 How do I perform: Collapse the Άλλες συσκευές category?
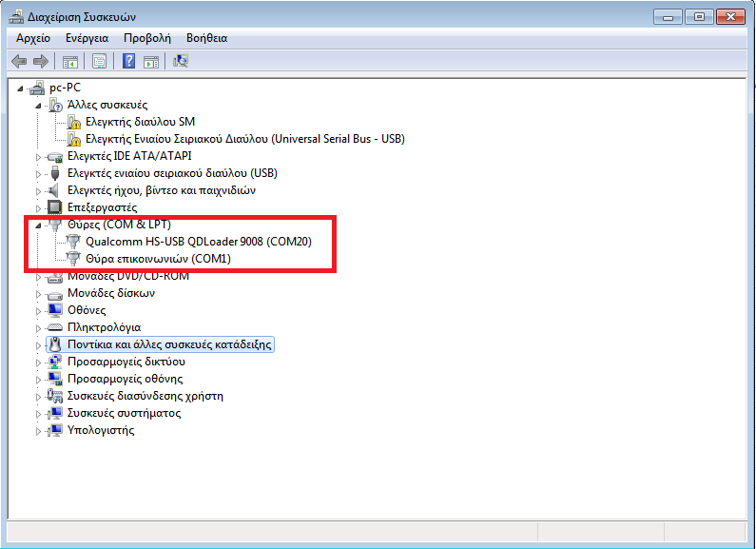tap(38, 106)
